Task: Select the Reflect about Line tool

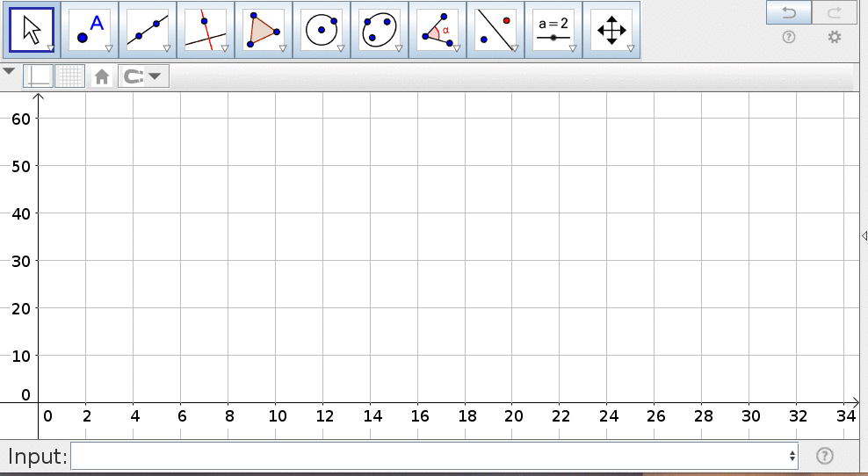Action: 495,29
